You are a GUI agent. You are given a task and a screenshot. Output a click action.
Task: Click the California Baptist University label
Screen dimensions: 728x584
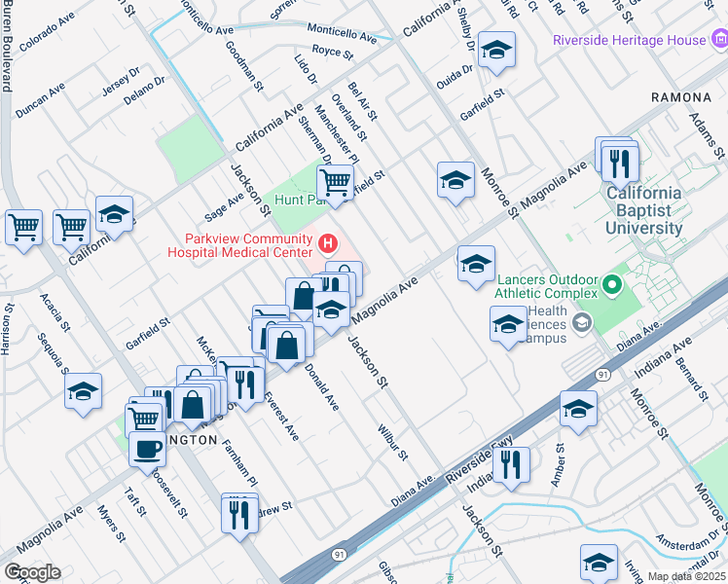644,210
